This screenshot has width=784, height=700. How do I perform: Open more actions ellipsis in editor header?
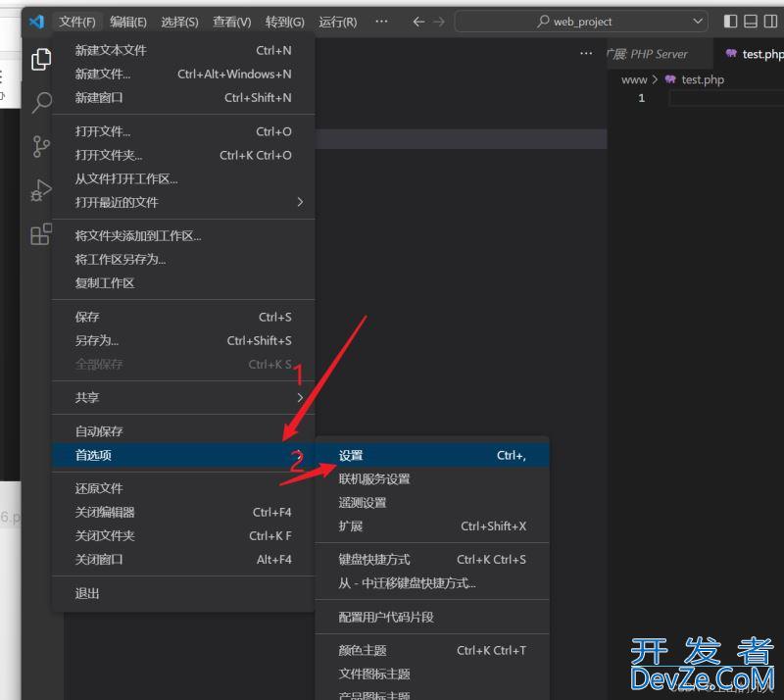coord(586,53)
